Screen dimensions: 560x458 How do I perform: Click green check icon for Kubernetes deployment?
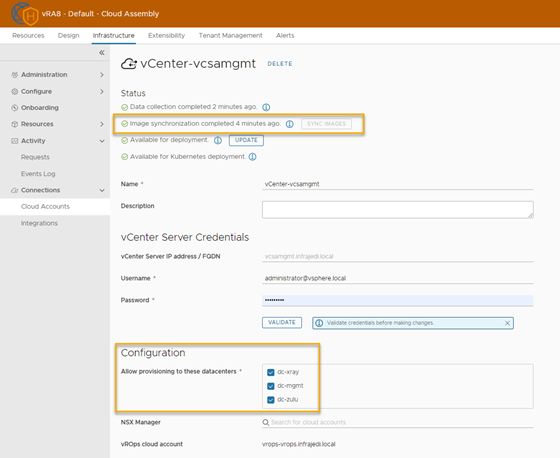pyautogui.click(x=124, y=157)
